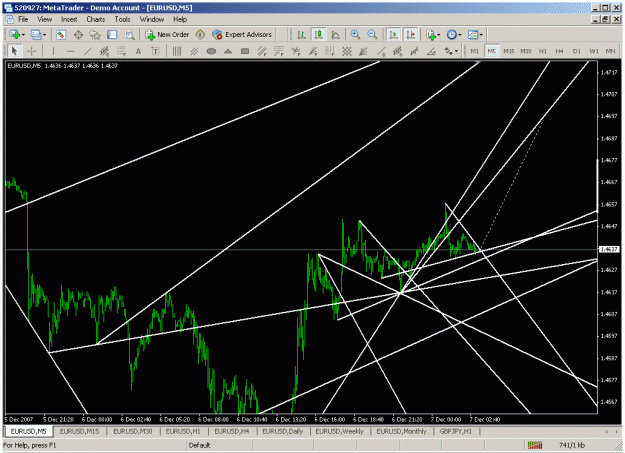This screenshot has width=625, height=453.
Task: Launch MetaEditor diamond icon
Action: 200,35
